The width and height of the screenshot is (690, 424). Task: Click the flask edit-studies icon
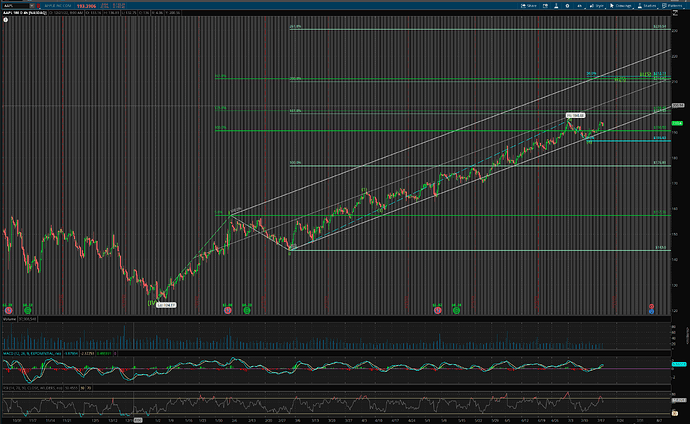[556, 6]
